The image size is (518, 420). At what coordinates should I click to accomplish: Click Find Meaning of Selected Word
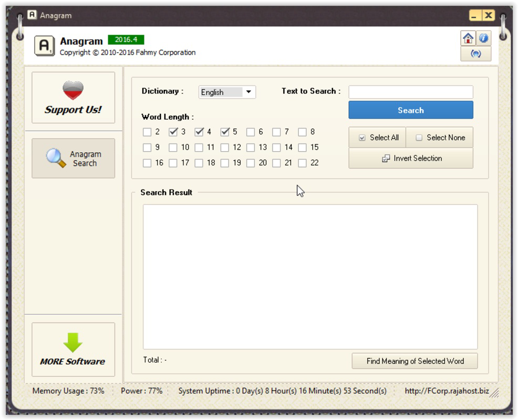[x=415, y=361]
